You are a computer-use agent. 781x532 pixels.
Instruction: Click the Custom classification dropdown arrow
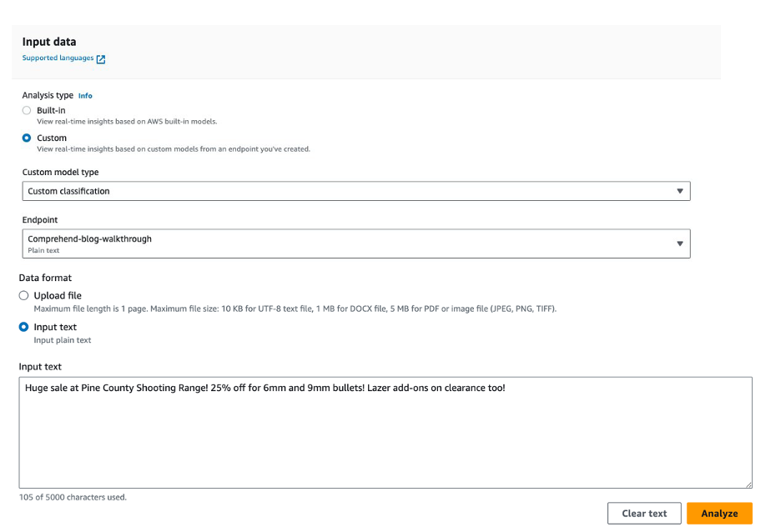(x=680, y=191)
